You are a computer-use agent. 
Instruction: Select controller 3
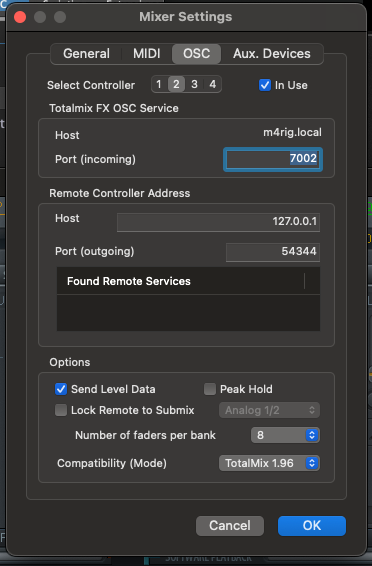194,84
